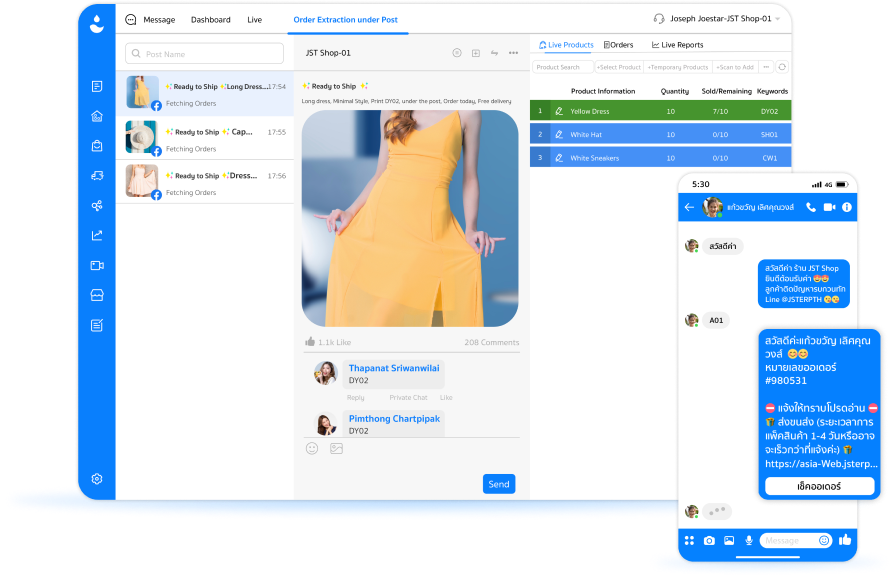Edit the White Hat product row pencil
The height and width of the screenshot is (577, 895).
[x=559, y=135]
